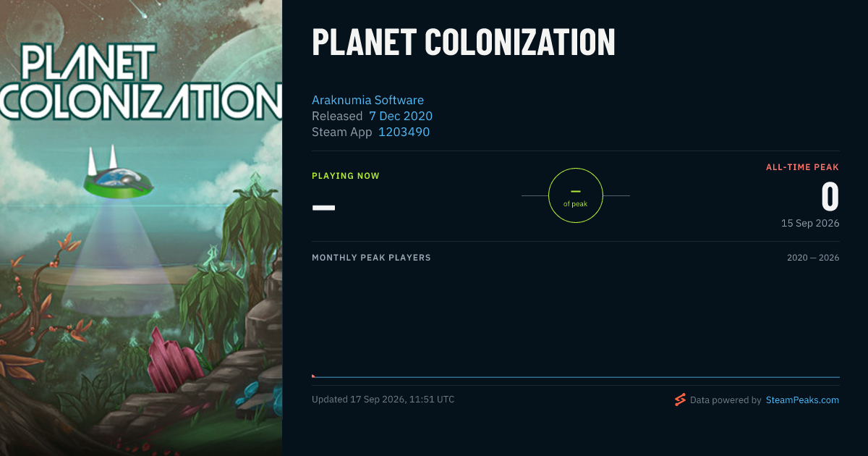Click the red crystal in the artwork
The width and height of the screenshot is (868, 456).
coord(174,358)
